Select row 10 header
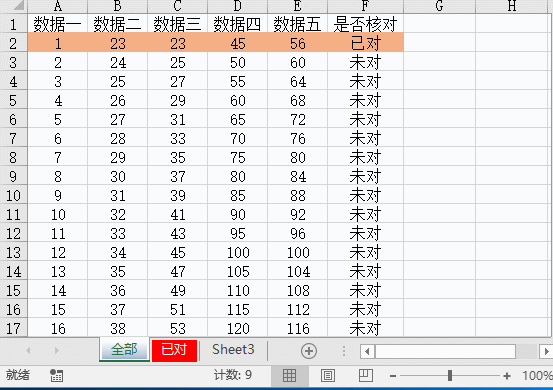 (13, 195)
